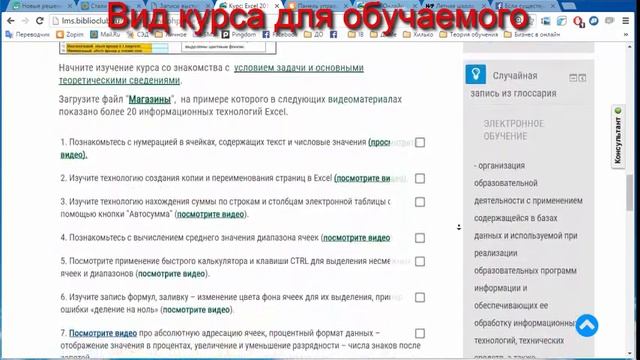The height and width of the screenshot is (360, 640).
Task: Switch to the Записи выст... browser tab
Action: pyautogui.click(x=180, y=6)
